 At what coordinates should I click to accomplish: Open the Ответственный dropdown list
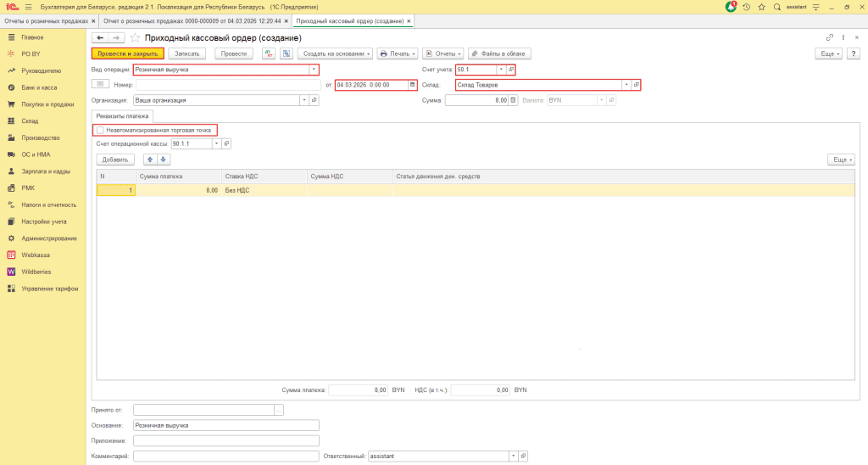point(514,457)
